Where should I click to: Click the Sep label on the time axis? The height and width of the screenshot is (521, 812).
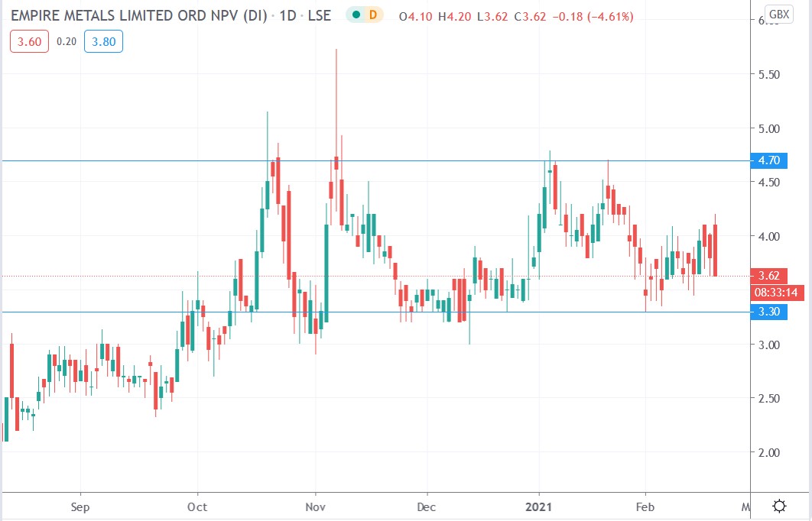pos(80,506)
